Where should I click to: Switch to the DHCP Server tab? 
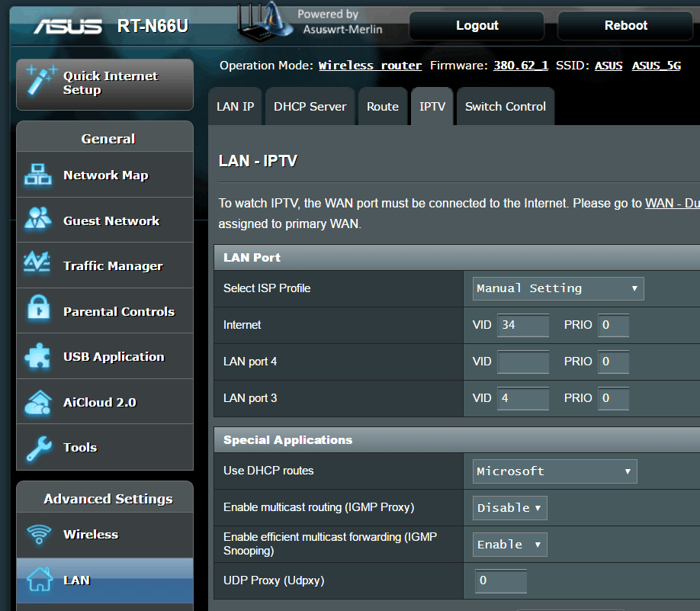tap(310, 106)
